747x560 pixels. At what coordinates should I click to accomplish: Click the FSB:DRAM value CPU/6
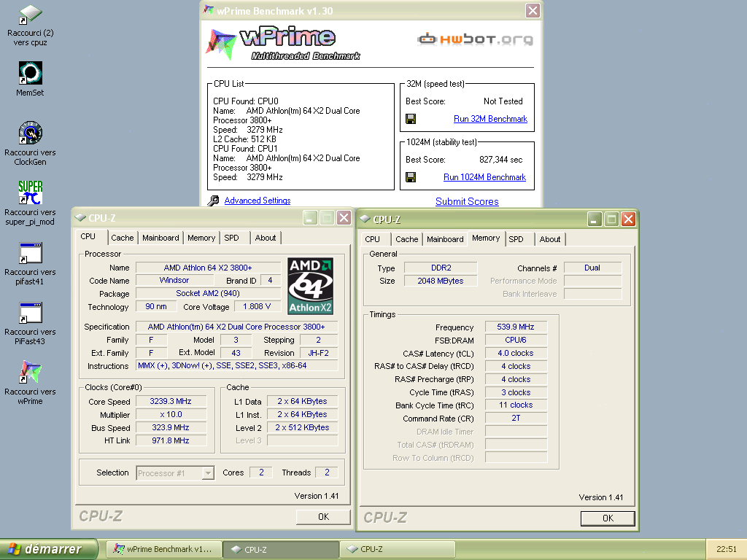pos(516,340)
